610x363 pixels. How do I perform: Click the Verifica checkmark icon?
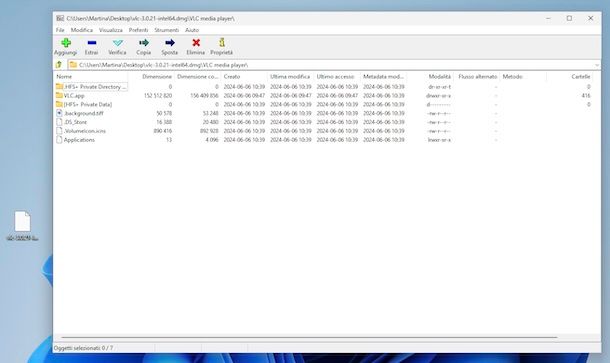pos(117,43)
